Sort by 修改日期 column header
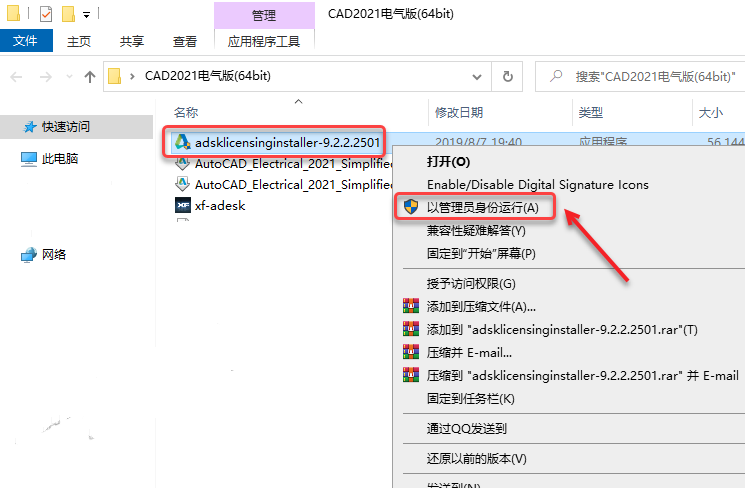 (x=458, y=113)
